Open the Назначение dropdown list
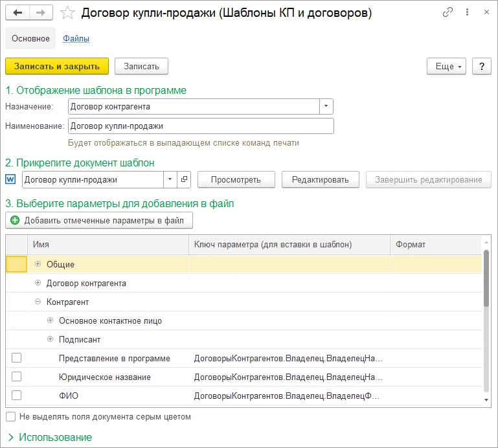This screenshot has width=498, height=448. click(326, 106)
